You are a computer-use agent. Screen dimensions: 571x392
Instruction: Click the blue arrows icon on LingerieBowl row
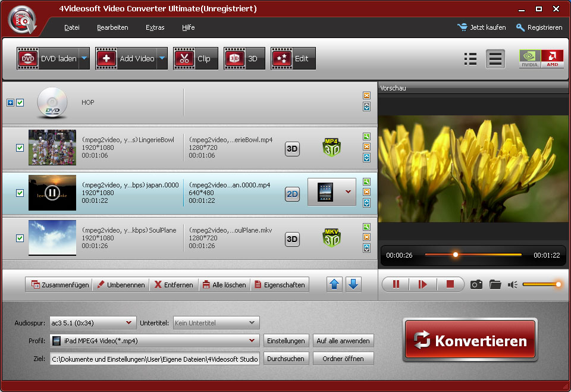click(367, 158)
